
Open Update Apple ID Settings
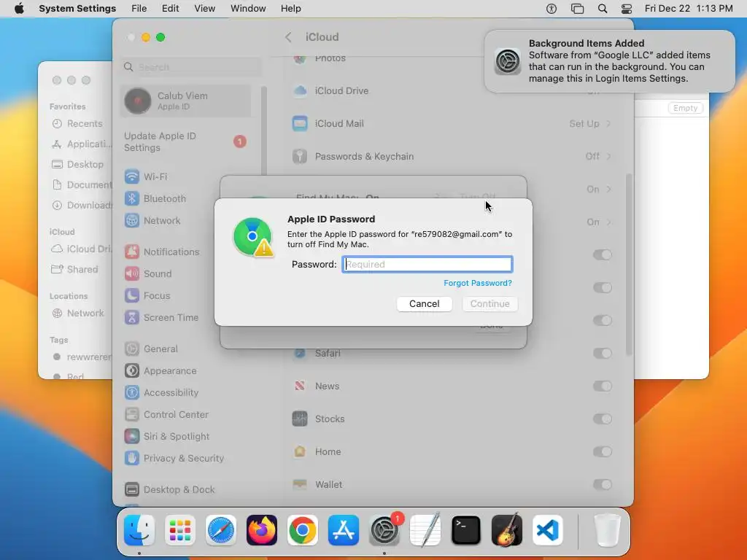click(x=185, y=142)
